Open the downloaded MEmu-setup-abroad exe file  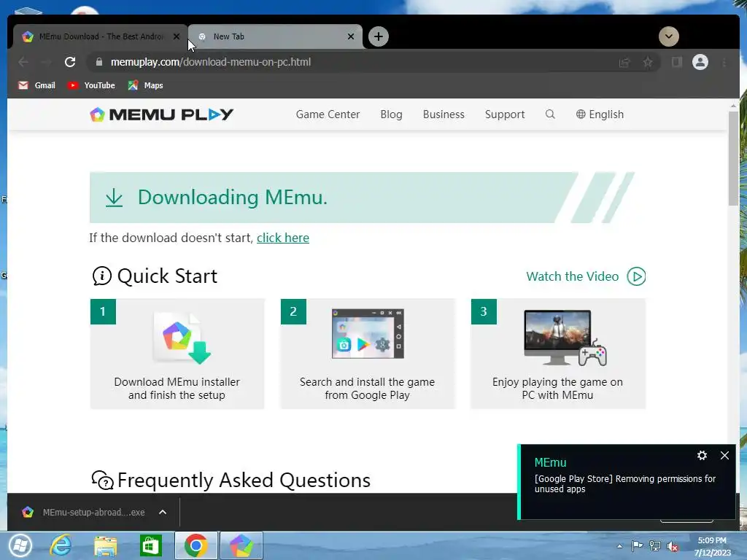[x=83, y=513]
